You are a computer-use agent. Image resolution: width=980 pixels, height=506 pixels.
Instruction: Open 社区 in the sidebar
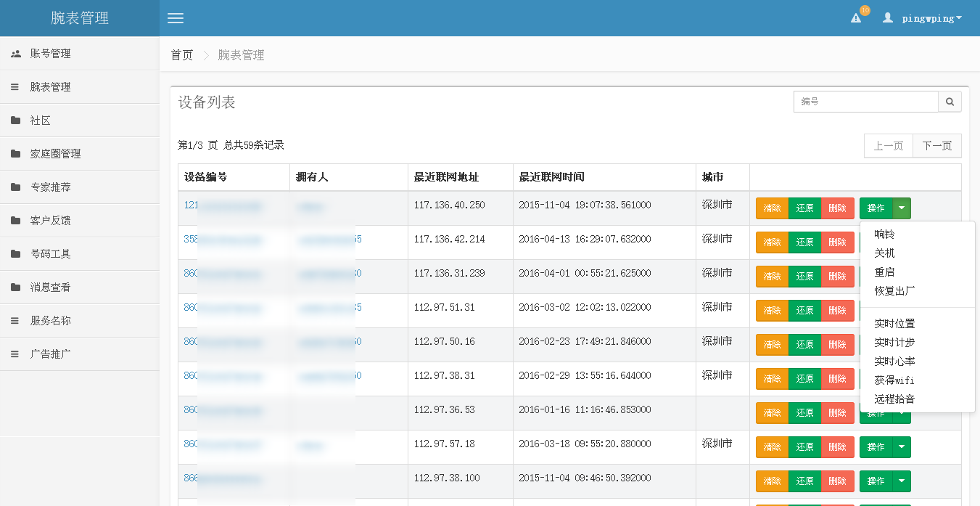tap(80, 121)
